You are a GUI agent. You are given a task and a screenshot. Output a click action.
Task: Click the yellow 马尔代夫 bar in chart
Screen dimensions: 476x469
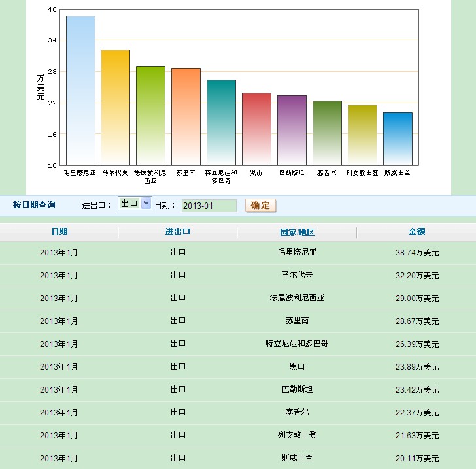click(x=116, y=107)
